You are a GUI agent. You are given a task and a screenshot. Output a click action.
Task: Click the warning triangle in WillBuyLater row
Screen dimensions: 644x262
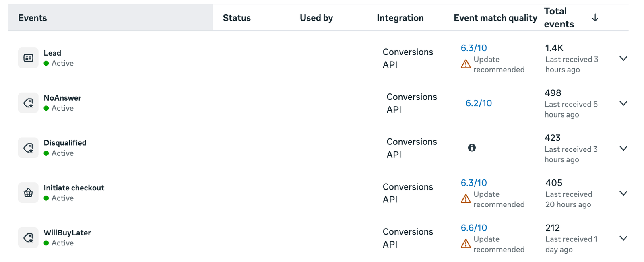[466, 244]
